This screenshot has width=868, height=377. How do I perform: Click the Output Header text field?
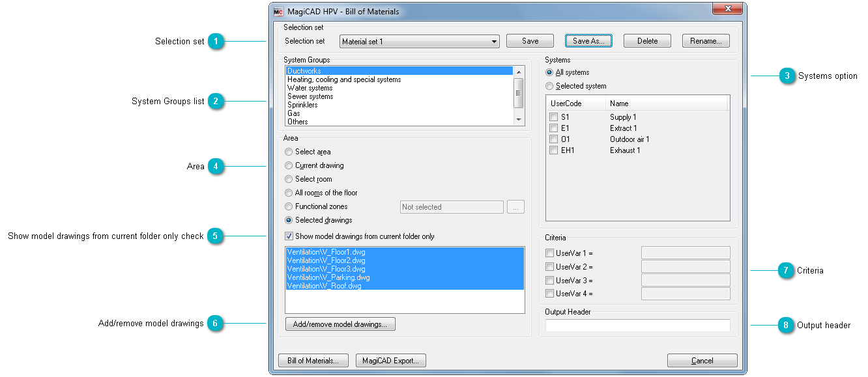click(638, 326)
